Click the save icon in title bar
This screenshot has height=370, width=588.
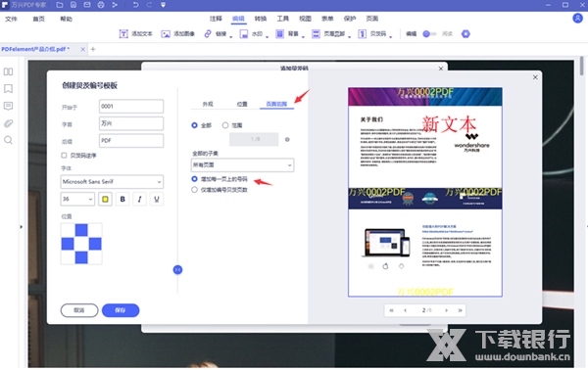[73, 5]
